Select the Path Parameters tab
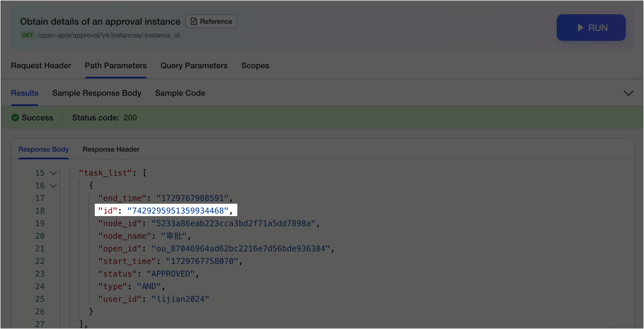The width and height of the screenshot is (644, 329). point(116,66)
